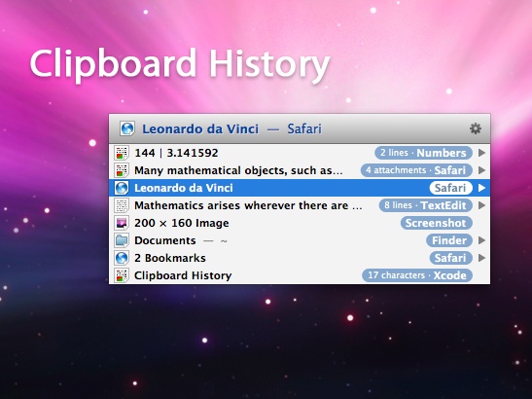Click the Screenshot source badge
532x399 pixels.
(x=437, y=223)
